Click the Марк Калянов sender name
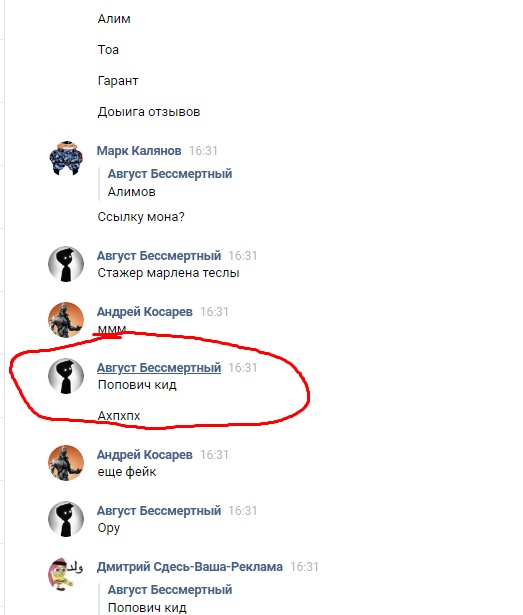 (x=139, y=151)
